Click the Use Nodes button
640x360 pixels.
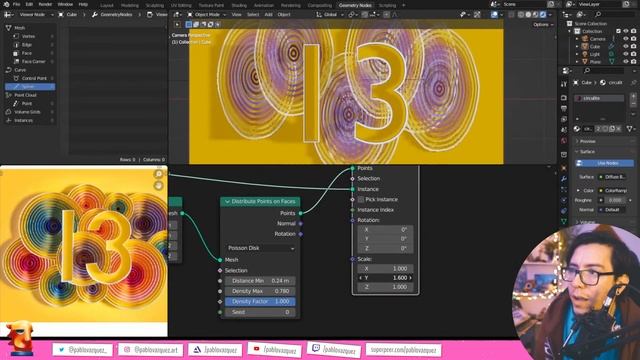click(604, 163)
